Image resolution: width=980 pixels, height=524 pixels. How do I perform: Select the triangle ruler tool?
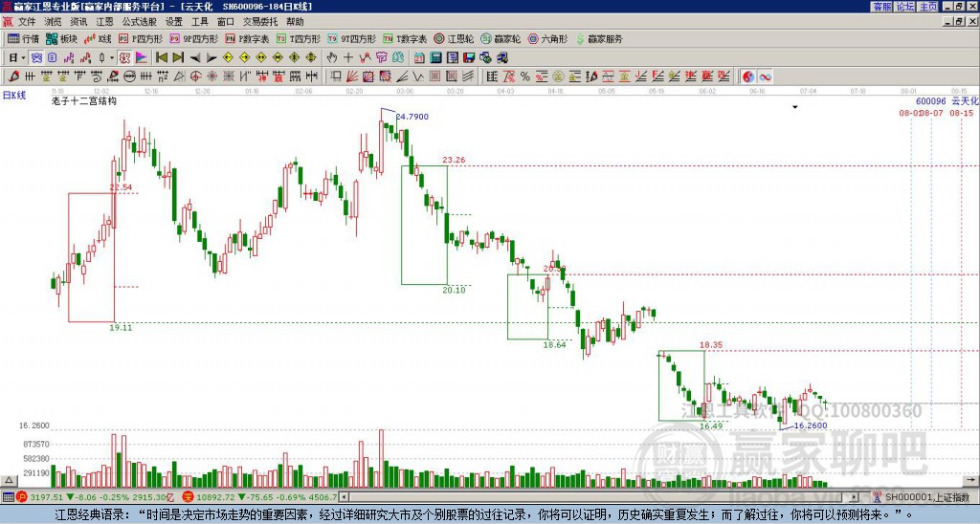click(179, 76)
